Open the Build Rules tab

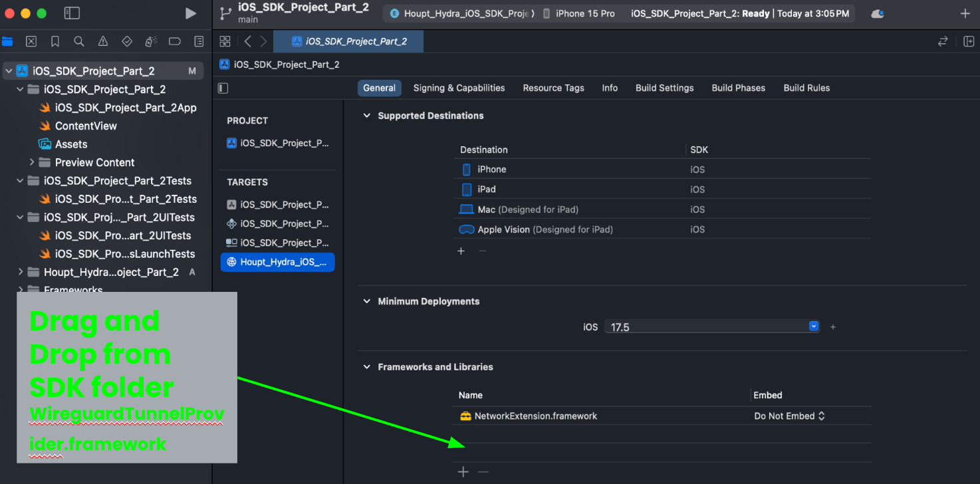coord(806,88)
